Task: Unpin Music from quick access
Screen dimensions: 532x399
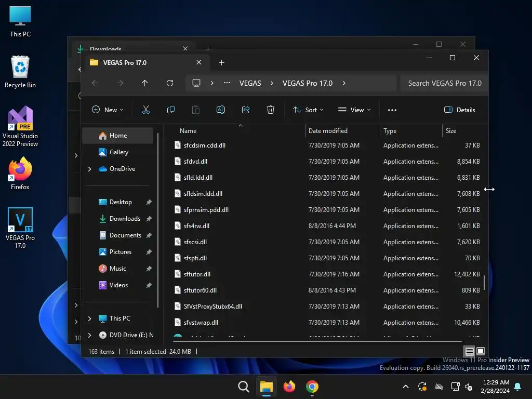Action: [x=149, y=269]
